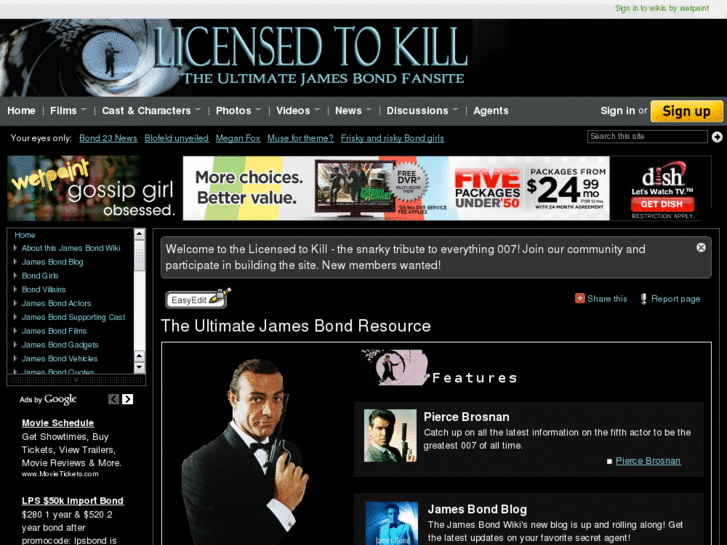727x545 pixels.
Task: Click the search go arrow icon
Action: pos(717,137)
